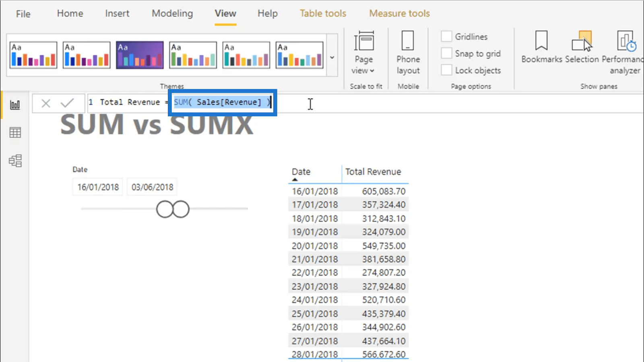Apply the sixth theme thumbnail
This screenshot has height=362, width=644.
[x=299, y=55]
